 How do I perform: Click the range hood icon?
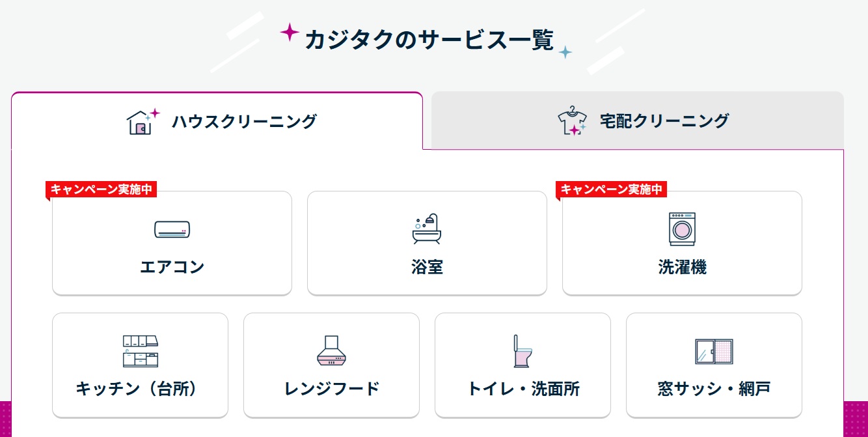coord(332,351)
